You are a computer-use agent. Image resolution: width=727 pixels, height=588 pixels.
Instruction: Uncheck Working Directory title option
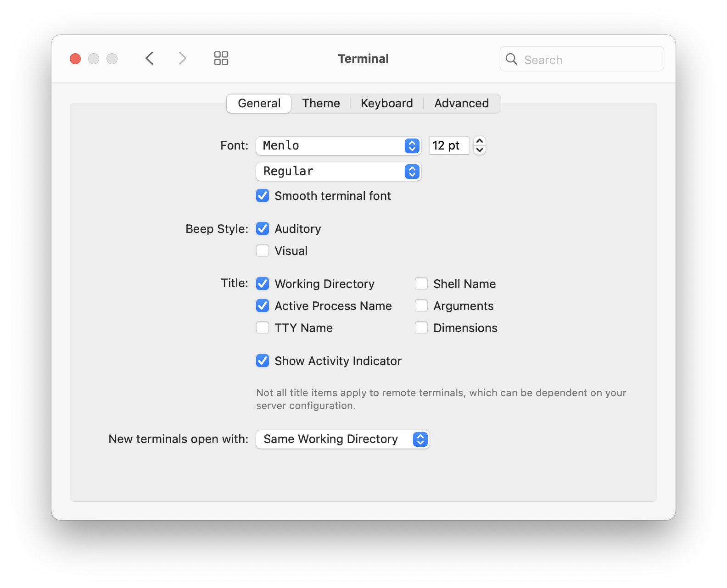(263, 283)
